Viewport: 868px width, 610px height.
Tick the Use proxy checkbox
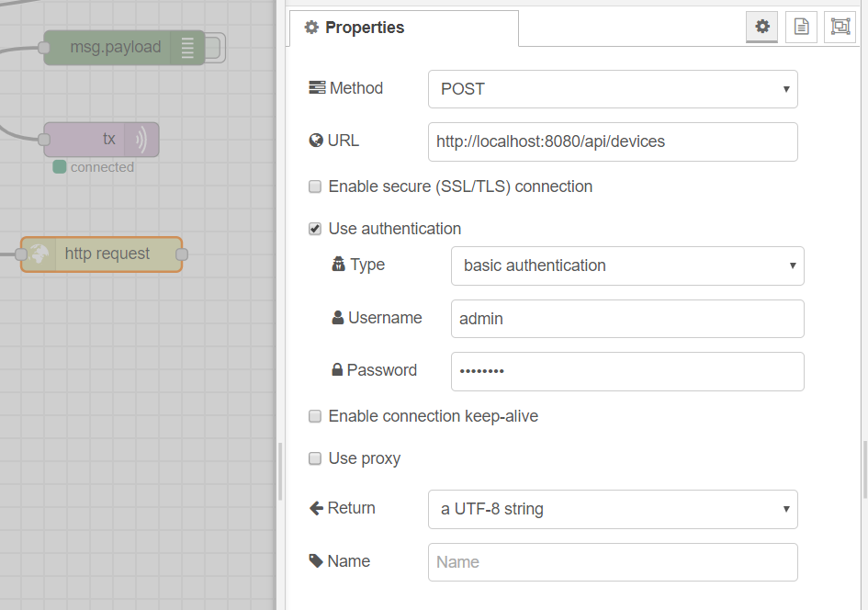coord(315,458)
